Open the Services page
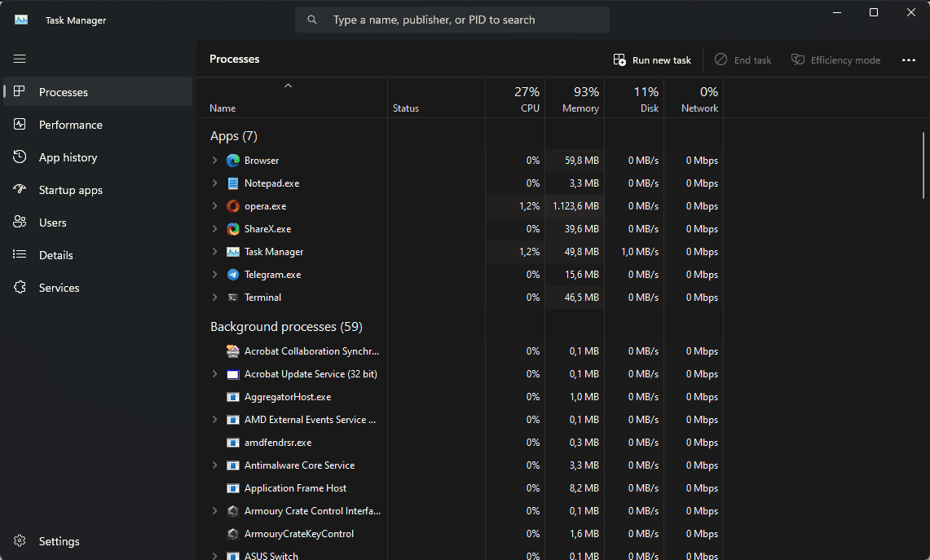The width and height of the screenshot is (930, 560). click(98, 288)
